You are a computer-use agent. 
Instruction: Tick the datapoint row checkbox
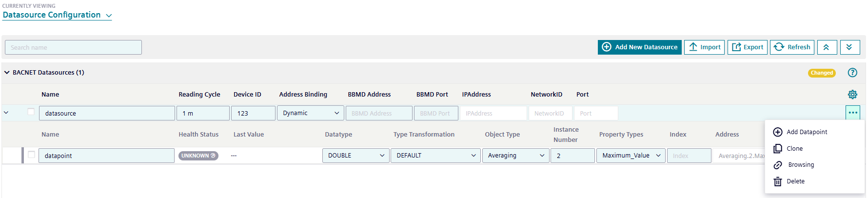[x=31, y=155]
